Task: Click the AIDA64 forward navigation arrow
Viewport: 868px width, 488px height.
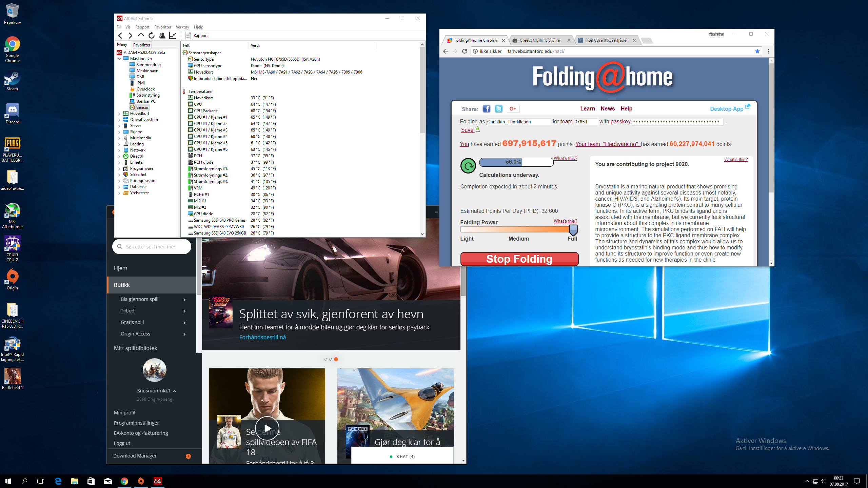Action: point(130,35)
